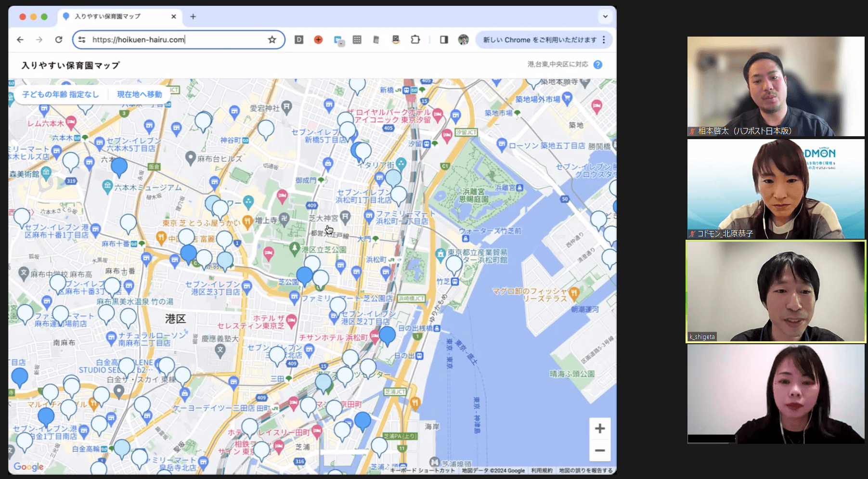This screenshot has height=479, width=868.
Task: Open the grid extension icon
Action: point(357,40)
